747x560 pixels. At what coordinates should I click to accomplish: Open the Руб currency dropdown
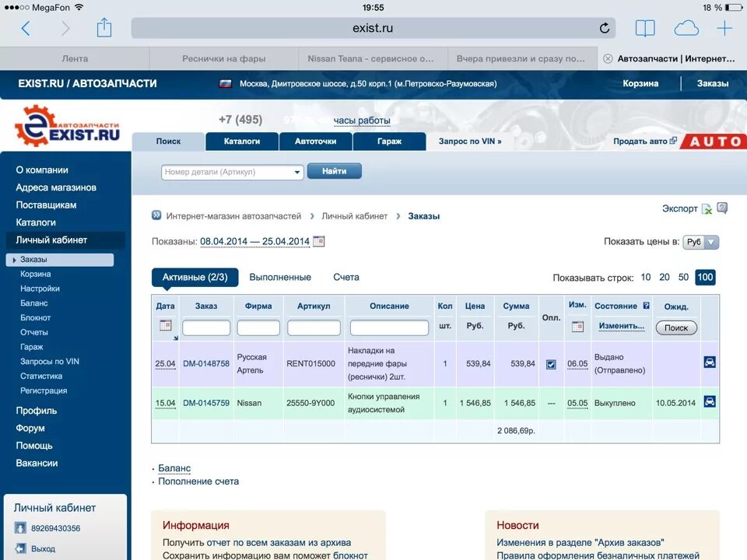[x=701, y=242]
